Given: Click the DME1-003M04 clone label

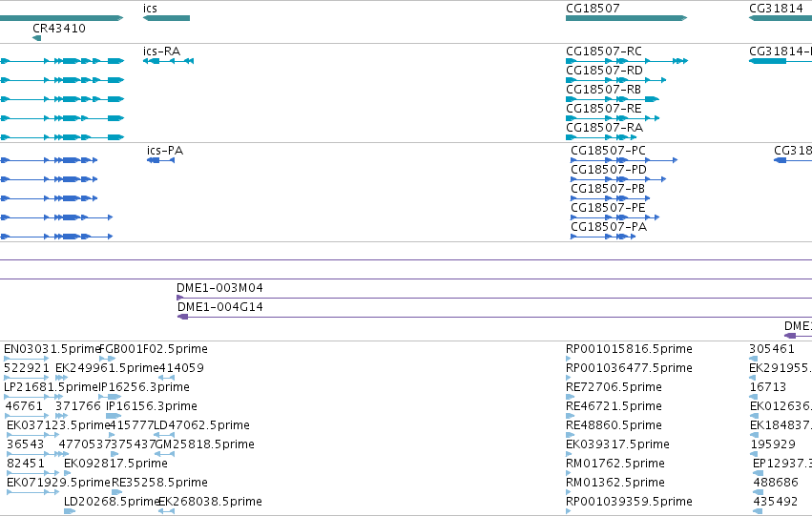Looking at the screenshot, I should [x=219, y=288].
